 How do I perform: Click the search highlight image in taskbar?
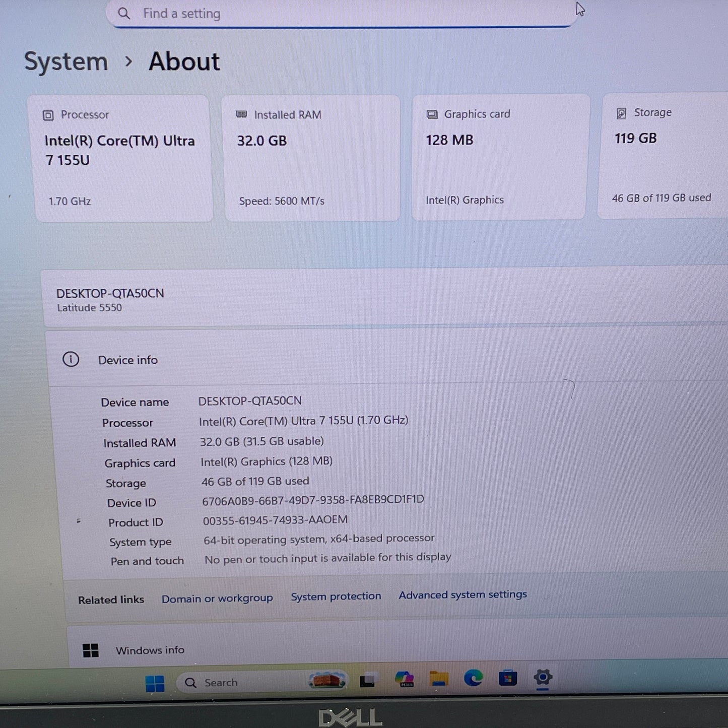[326, 681]
